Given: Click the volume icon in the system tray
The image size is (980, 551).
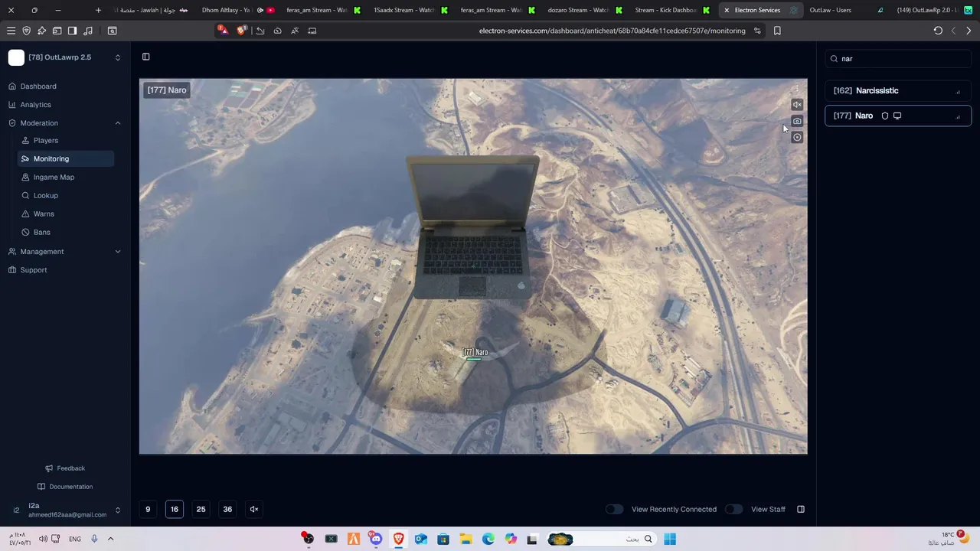Looking at the screenshot, I should (x=43, y=539).
